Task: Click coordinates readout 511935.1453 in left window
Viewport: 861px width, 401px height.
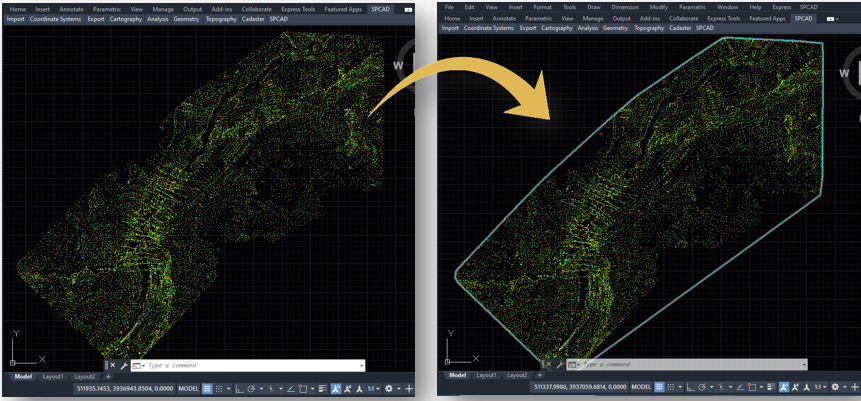Action: tap(123, 388)
